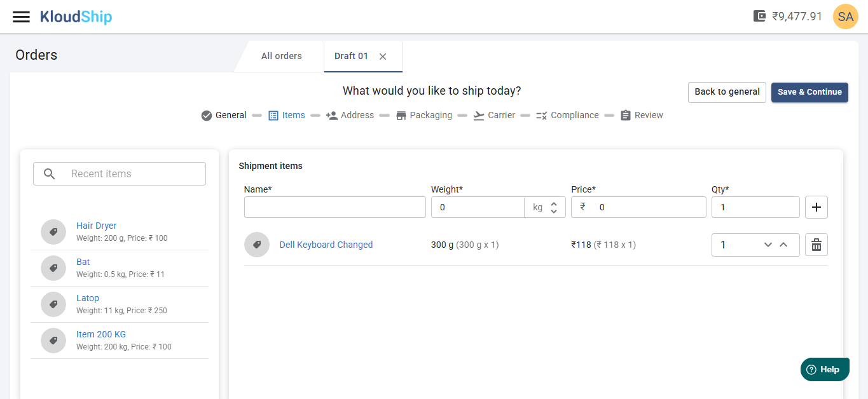Viewport: 868px width, 399px height.
Task: Click the Back to general button
Action: click(727, 92)
